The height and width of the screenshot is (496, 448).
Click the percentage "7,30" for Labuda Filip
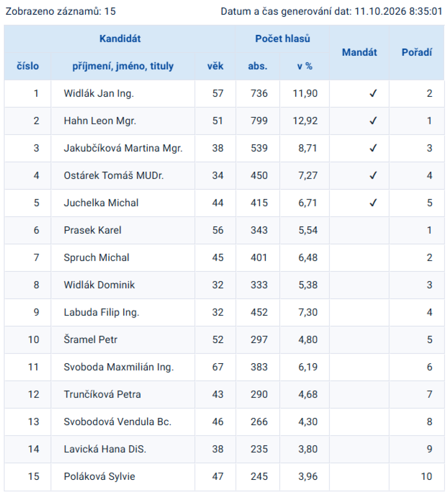(308, 312)
